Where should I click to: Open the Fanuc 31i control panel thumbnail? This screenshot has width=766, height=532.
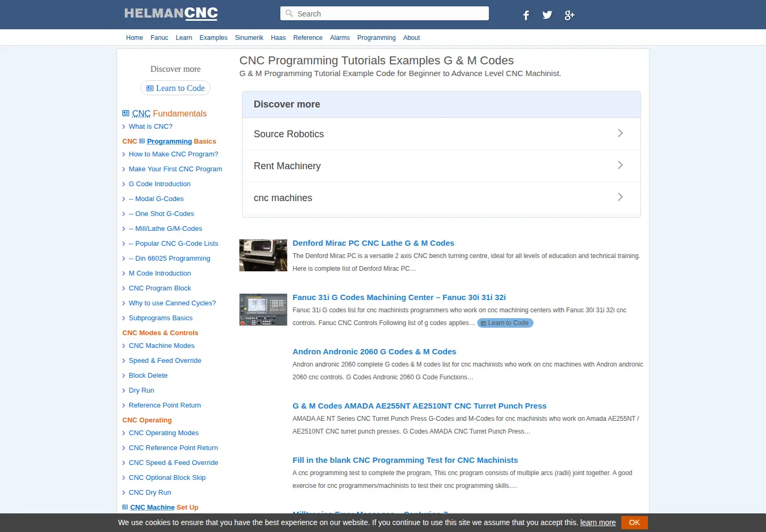(263, 310)
